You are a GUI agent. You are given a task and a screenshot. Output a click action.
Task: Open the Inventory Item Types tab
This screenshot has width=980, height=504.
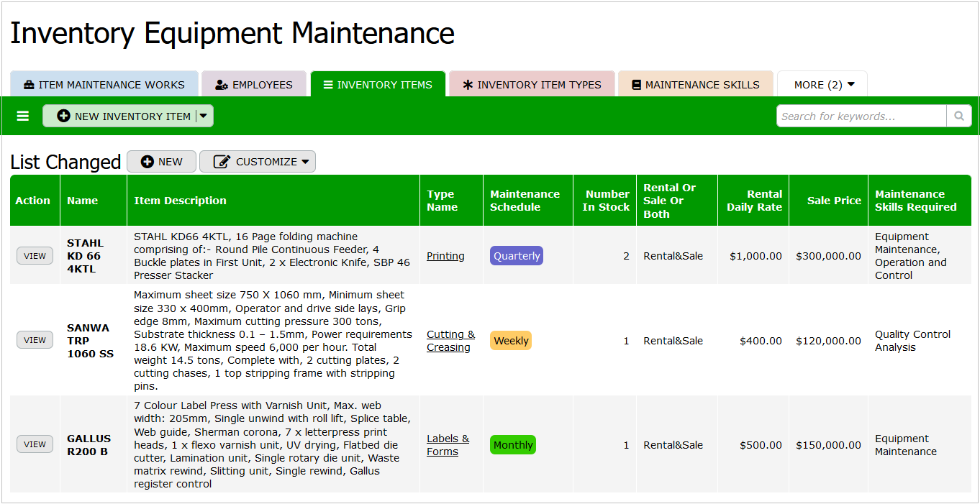(532, 84)
